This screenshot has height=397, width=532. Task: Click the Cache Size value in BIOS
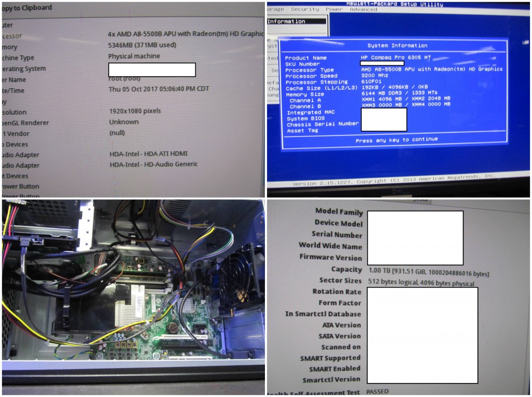(x=395, y=87)
